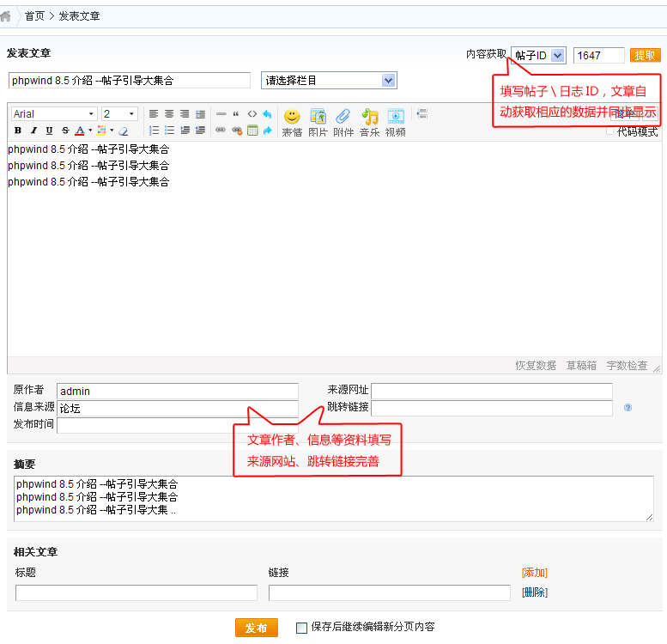667x644 pixels.
Task: Insert a bulleted list
Action: (169, 131)
